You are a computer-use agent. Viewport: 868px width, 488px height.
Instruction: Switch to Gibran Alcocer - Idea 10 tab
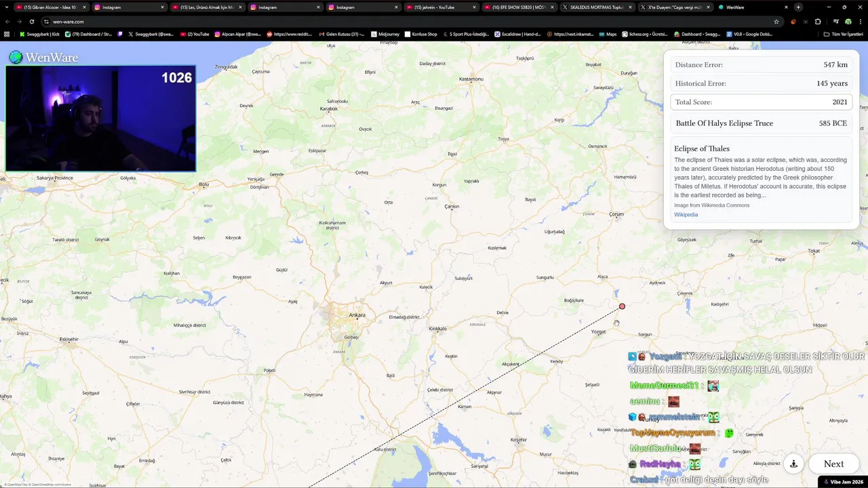52,7
